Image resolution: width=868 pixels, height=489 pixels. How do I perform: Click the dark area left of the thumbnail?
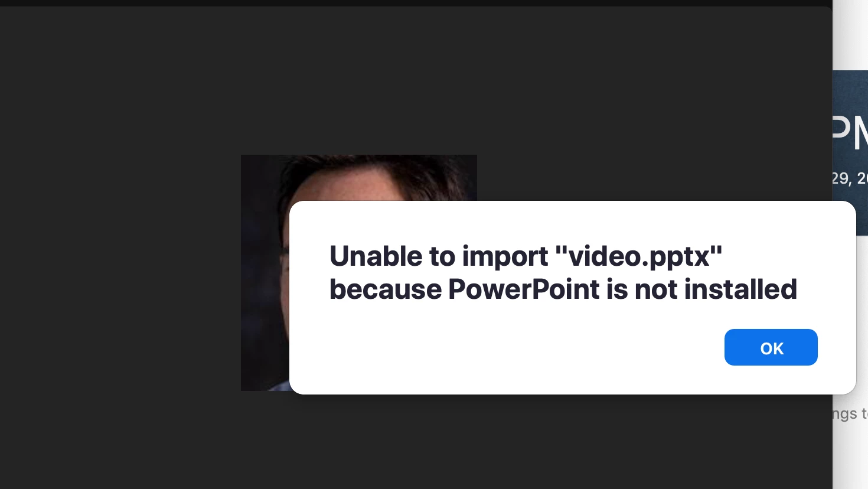(x=118, y=272)
